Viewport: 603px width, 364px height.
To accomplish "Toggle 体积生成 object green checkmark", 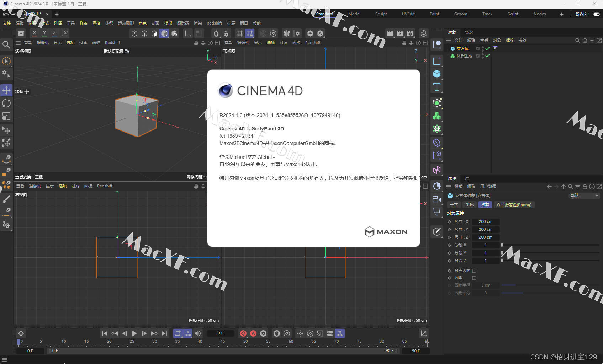I will 487,56.
